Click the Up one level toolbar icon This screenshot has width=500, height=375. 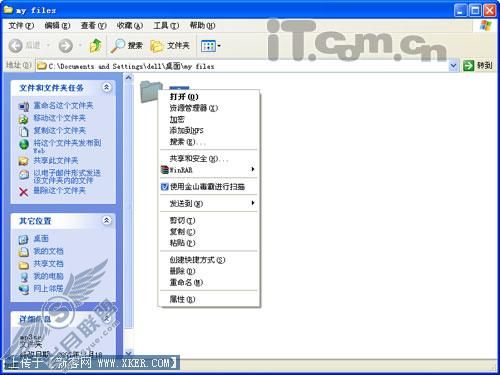(96, 45)
